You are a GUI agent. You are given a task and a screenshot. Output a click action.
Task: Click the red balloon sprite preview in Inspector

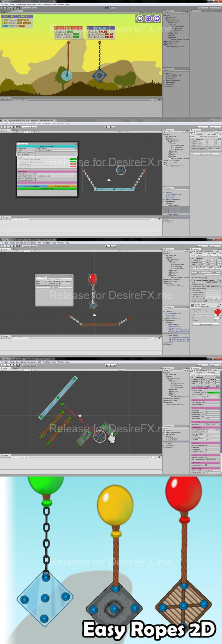point(218,312)
